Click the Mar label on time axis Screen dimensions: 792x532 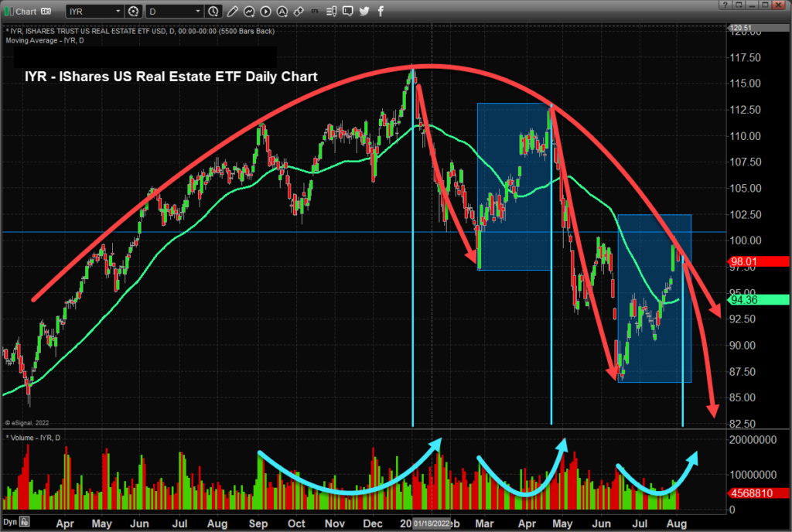(484, 523)
